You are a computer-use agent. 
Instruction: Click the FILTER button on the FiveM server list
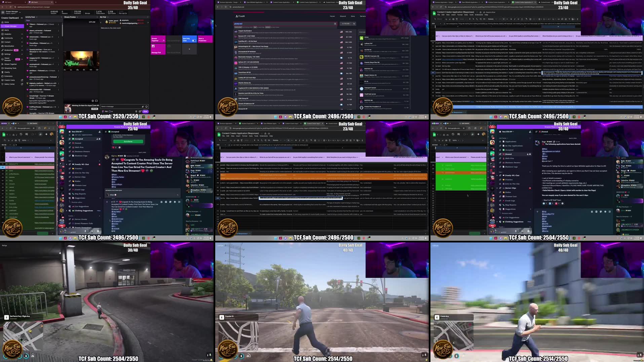[x=346, y=24]
